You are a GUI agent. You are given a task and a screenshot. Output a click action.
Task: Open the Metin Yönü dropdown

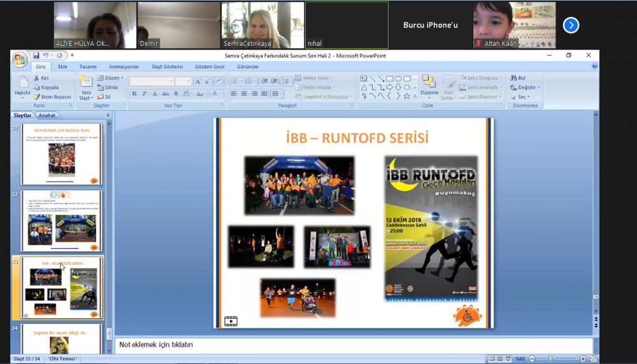(313, 78)
